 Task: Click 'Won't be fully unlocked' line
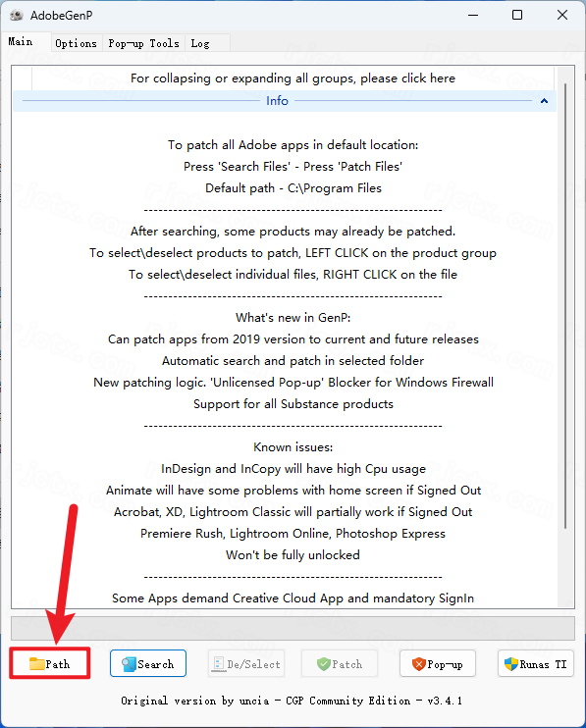tap(293, 554)
